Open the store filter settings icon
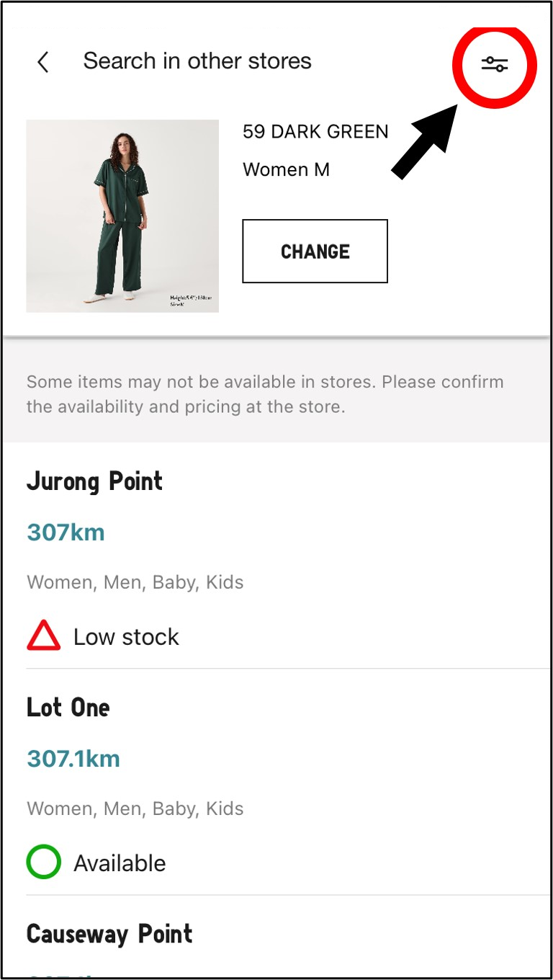 coord(495,65)
